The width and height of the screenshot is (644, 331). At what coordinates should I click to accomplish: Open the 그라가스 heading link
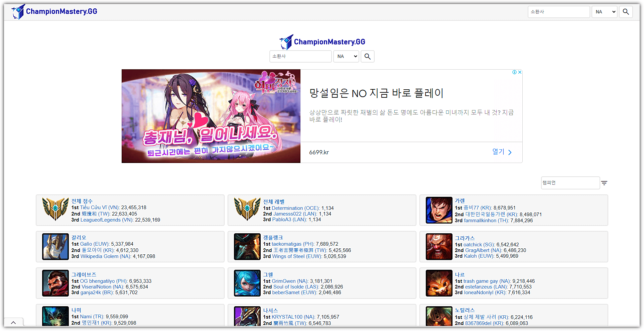click(465, 238)
